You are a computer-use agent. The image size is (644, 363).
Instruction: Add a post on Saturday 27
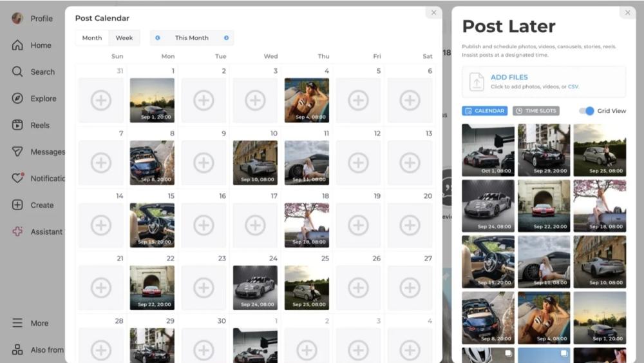click(x=410, y=288)
